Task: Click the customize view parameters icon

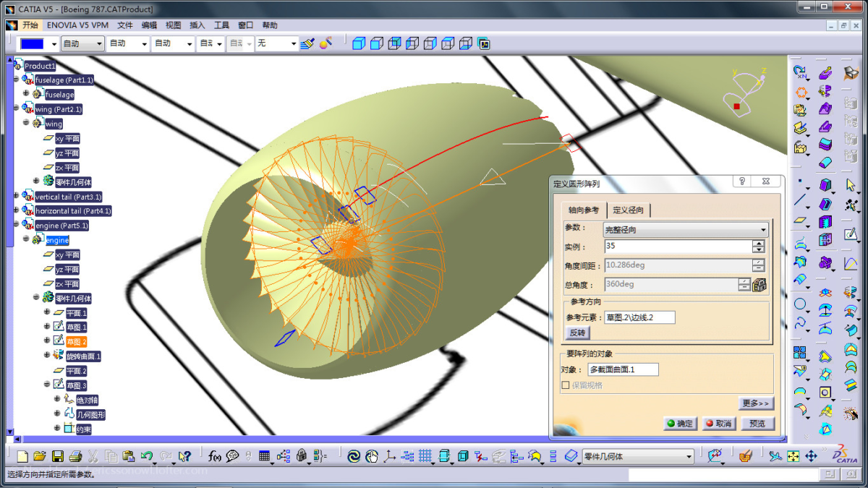Action: click(484, 43)
